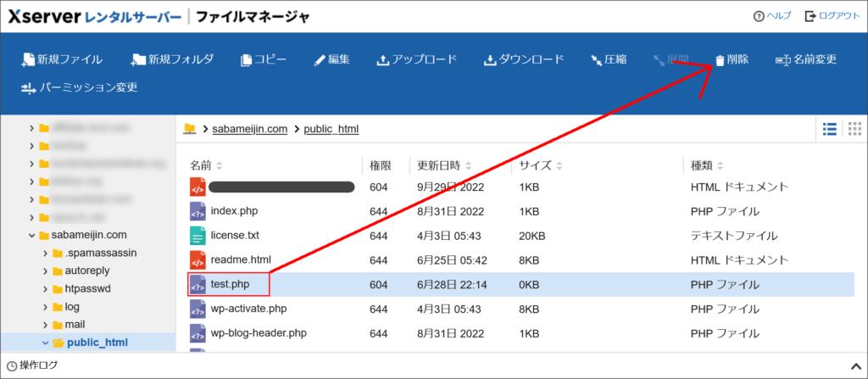The height and width of the screenshot is (379, 868).
Task: Expand the 操作ログ panel arrow
Action: coord(854,365)
